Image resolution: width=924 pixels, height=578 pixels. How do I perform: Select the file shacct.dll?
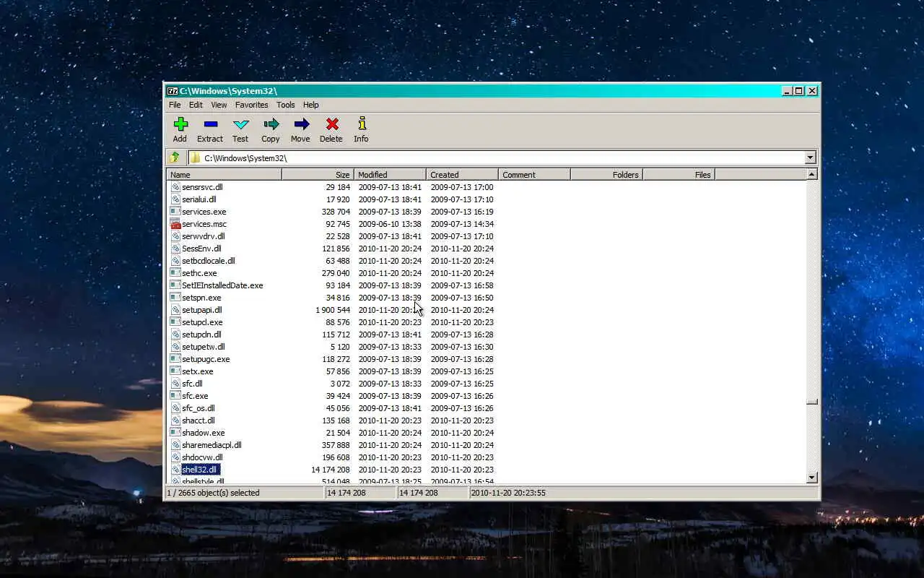[x=198, y=420]
